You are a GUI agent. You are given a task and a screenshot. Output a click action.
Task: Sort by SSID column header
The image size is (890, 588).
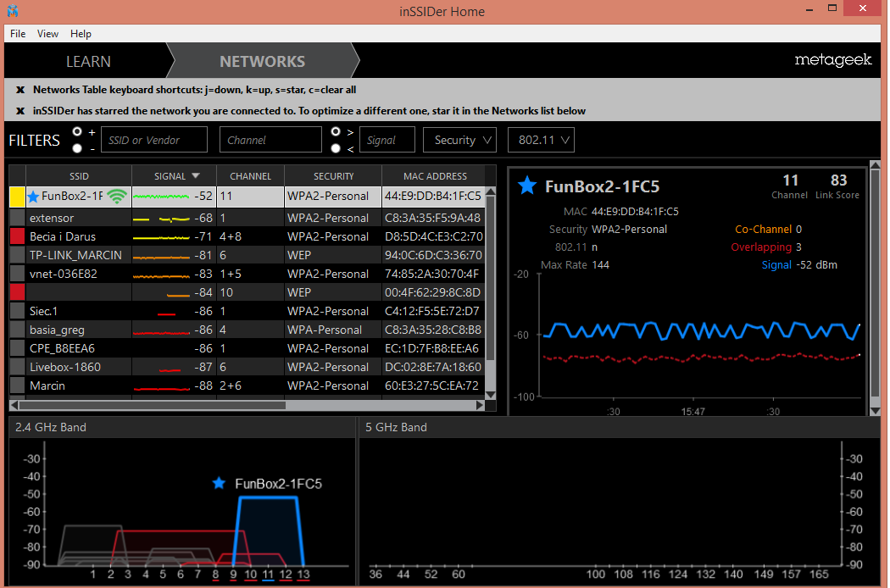pos(79,176)
